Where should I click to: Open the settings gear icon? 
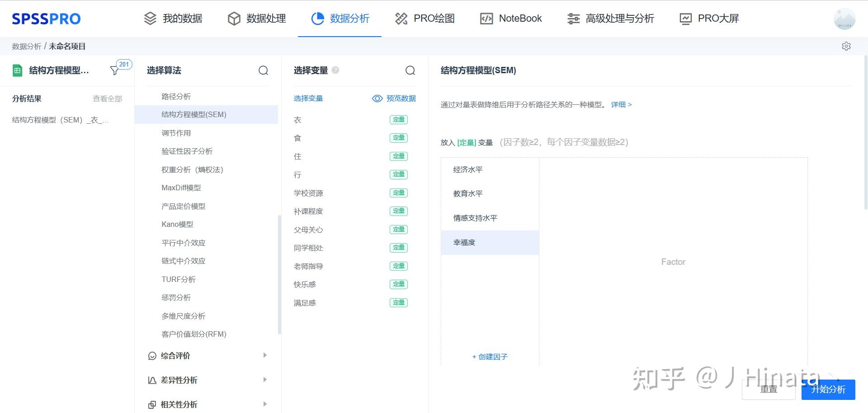846,46
